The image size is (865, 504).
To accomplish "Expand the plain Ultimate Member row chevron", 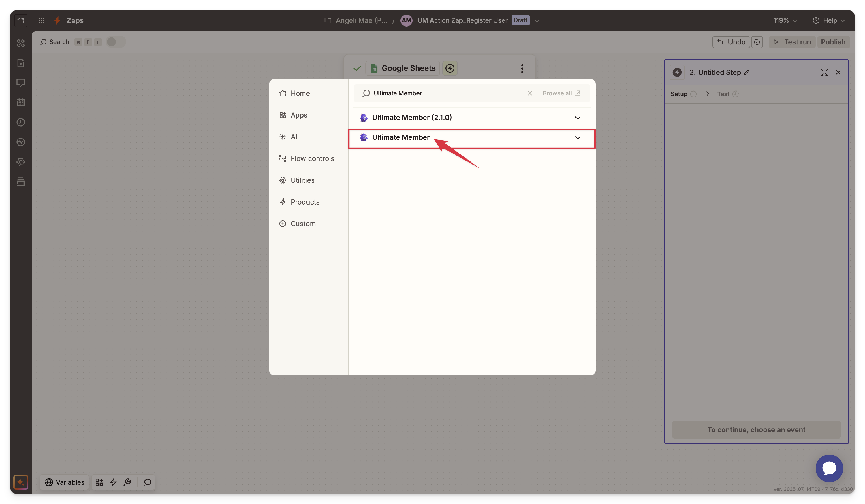I will [578, 137].
